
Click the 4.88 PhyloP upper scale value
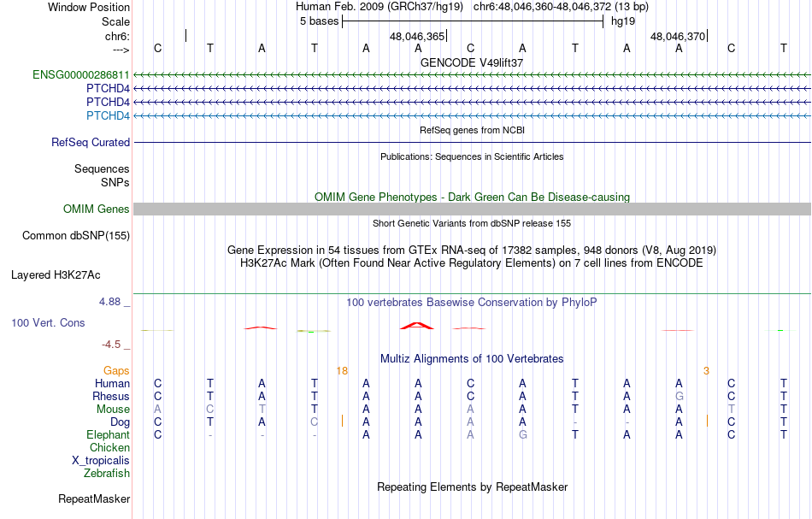tap(109, 302)
